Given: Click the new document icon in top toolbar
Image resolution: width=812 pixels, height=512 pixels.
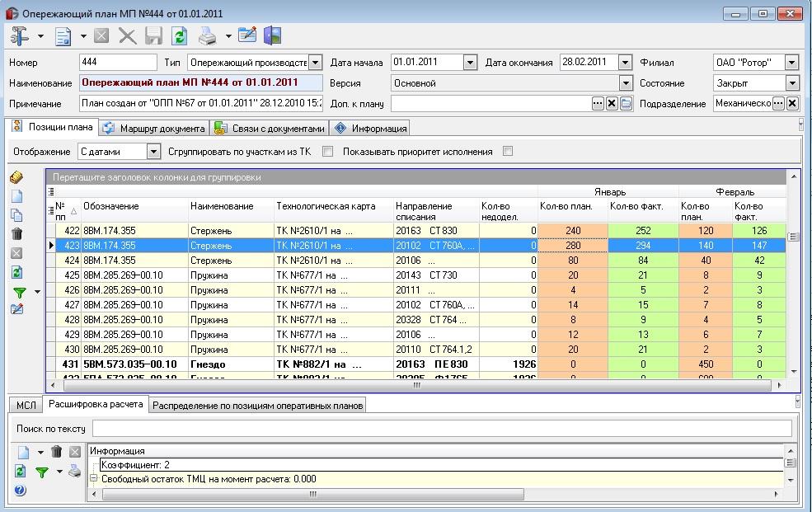Looking at the screenshot, I should coord(63,36).
